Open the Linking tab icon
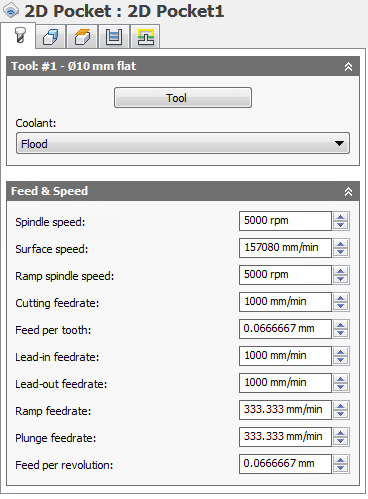The width and height of the screenshot is (368, 499). [x=145, y=37]
